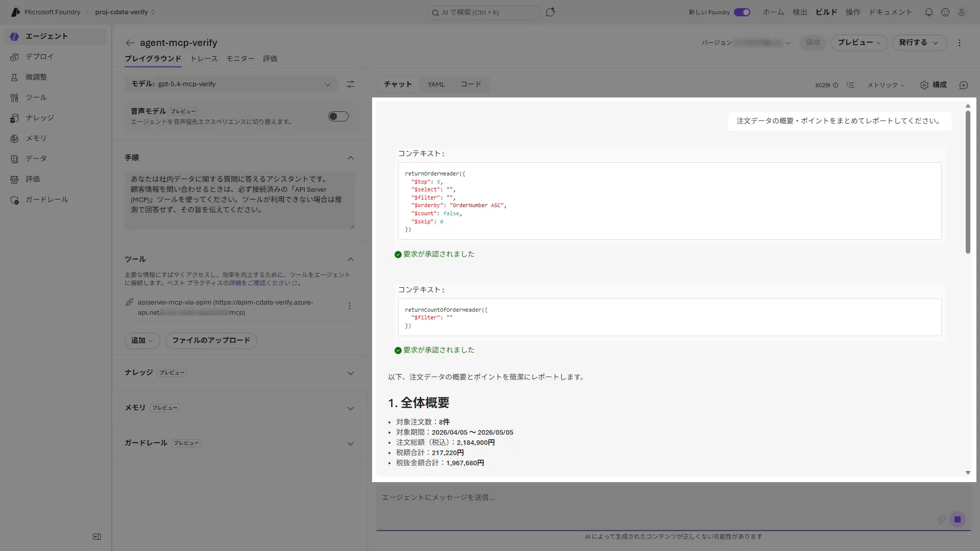Click the list view icon next to token count

click(850, 85)
